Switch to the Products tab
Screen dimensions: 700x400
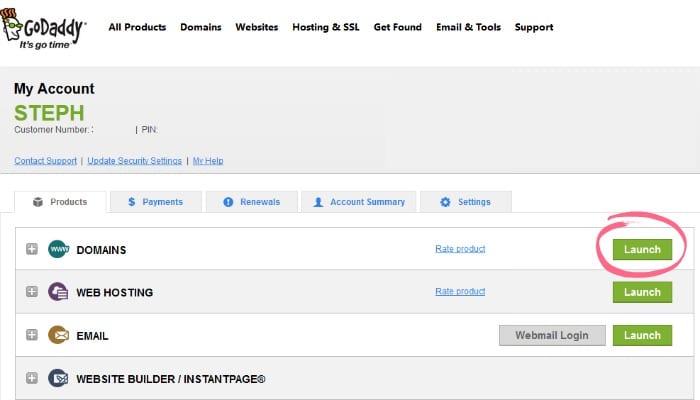[x=60, y=202]
